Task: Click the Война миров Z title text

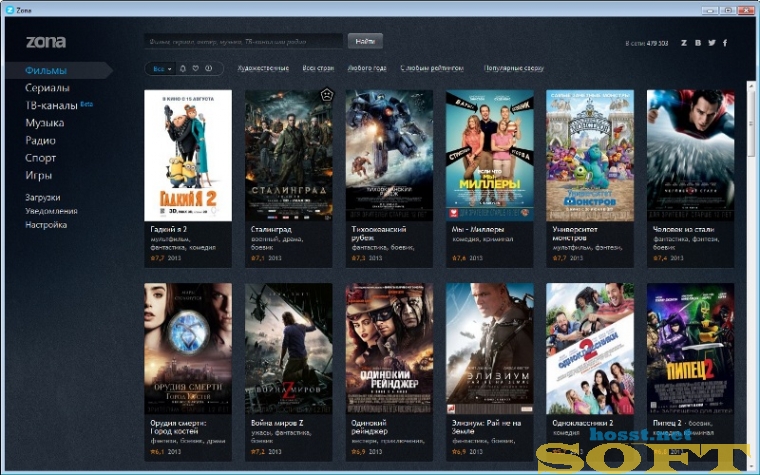Action: pos(277,423)
